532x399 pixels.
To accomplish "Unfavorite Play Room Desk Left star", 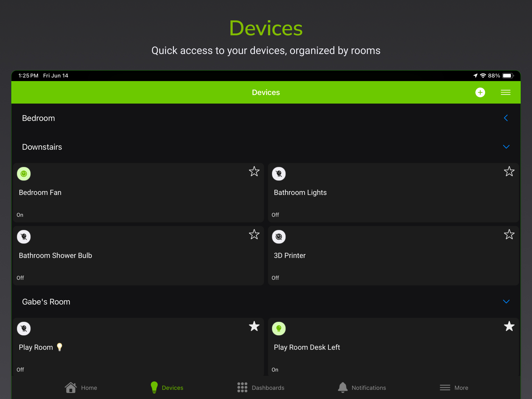I will coord(509,326).
